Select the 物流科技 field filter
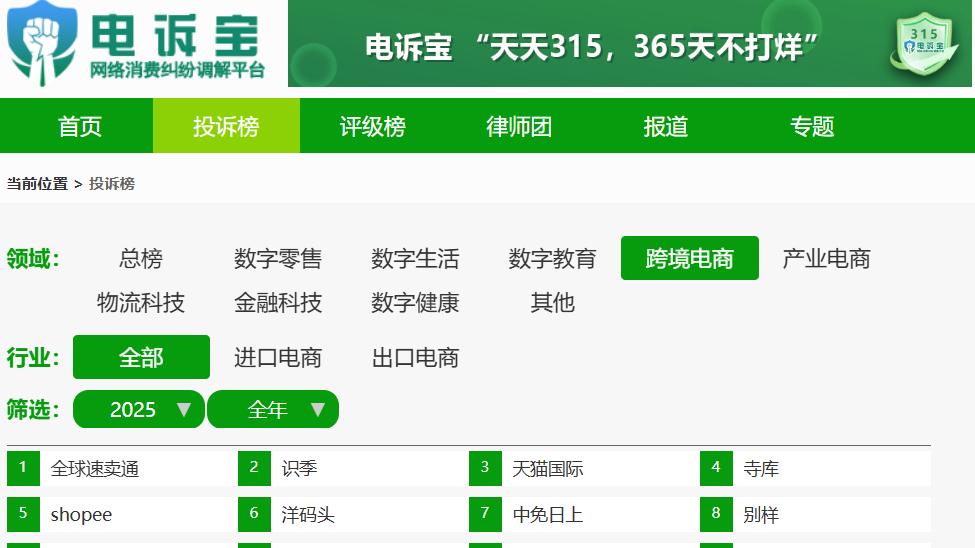The image size is (975, 548). pyautogui.click(x=141, y=303)
